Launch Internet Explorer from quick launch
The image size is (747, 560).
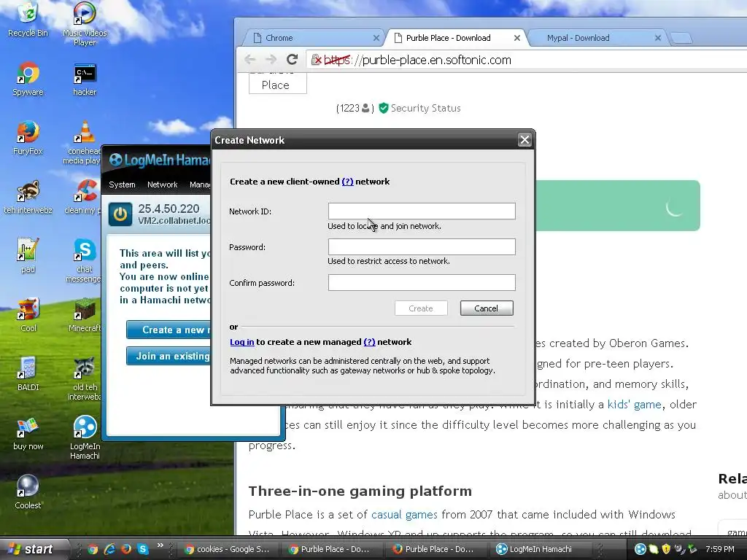(109, 549)
